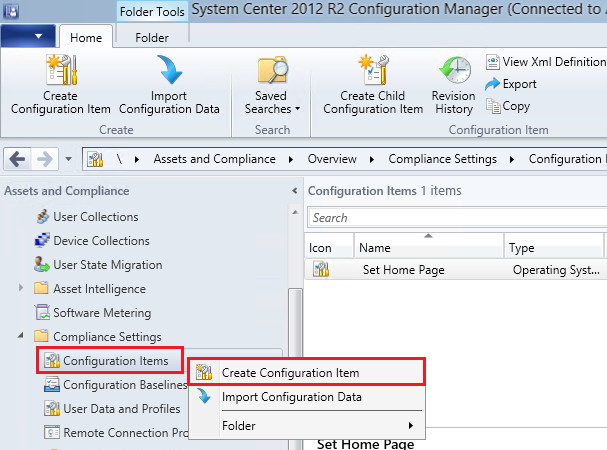Click View Xml Definition button

tap(545, 62)
